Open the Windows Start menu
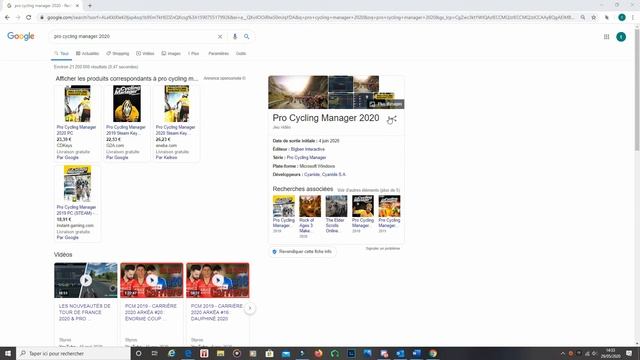The height and width of the screenshot is (360, 640). [x=8, y=353]
